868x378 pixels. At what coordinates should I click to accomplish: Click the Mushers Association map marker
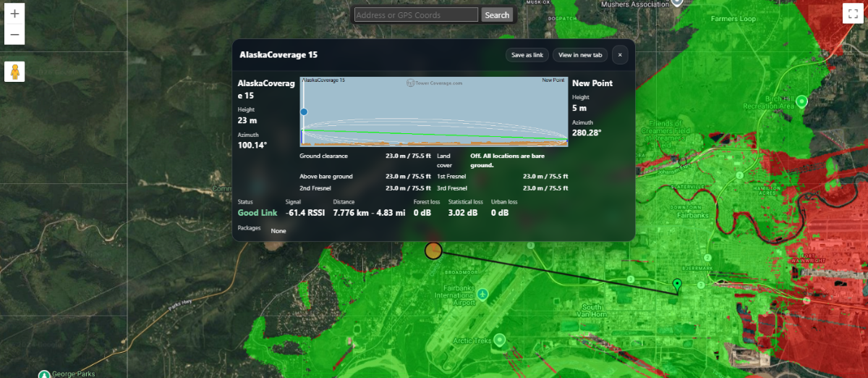point(677,2)
